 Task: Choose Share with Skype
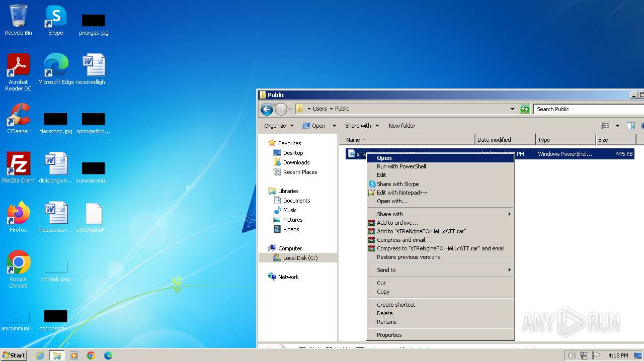pyautogui.click(x=440, y=184)
